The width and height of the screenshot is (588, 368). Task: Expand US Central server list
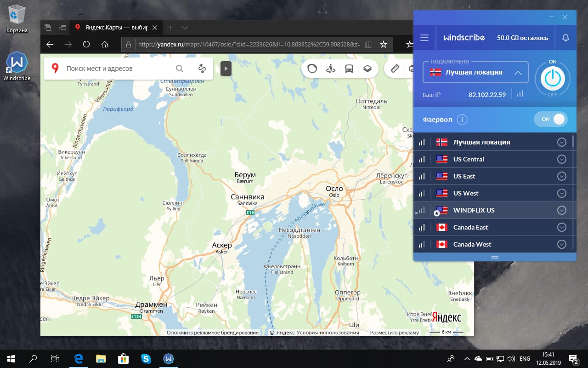tap(561, 159)
